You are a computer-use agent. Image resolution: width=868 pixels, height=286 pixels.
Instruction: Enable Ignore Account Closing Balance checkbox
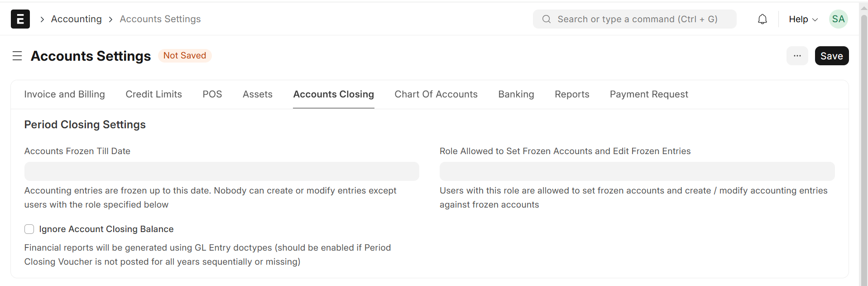[x=29, y=229]
